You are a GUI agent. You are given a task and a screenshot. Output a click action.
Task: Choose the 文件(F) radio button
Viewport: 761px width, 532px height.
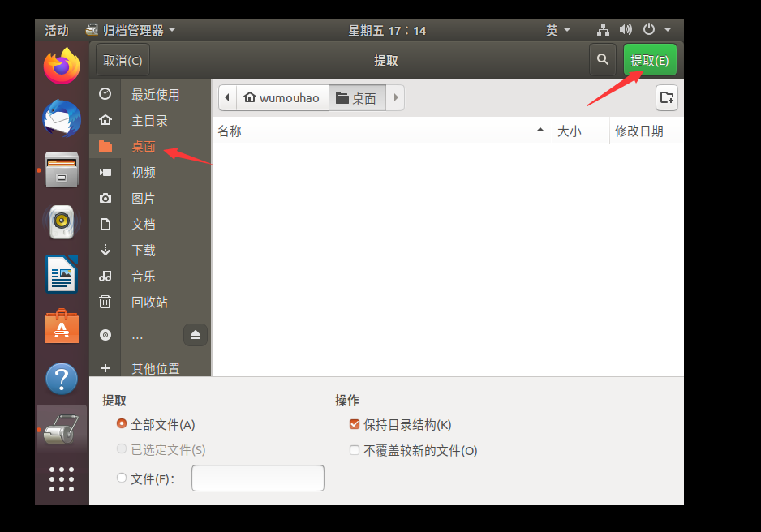(122, 478)
